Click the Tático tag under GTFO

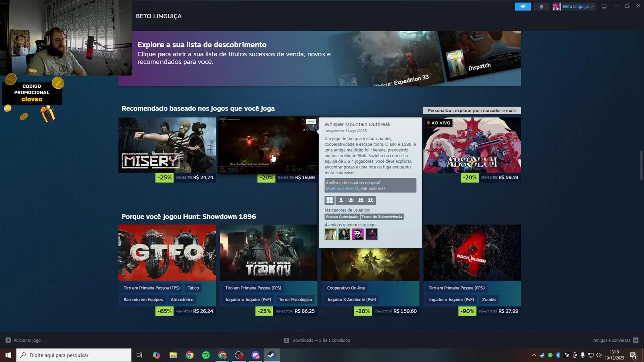click(193, 288)
